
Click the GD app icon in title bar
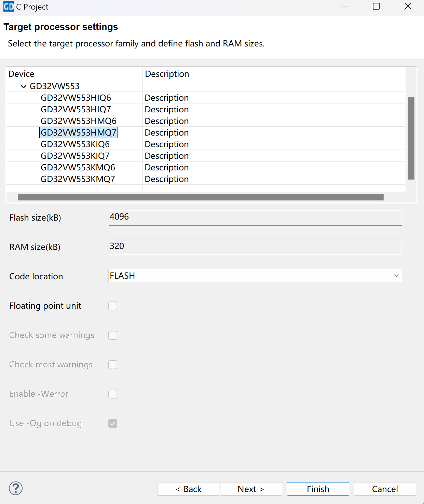9,6
